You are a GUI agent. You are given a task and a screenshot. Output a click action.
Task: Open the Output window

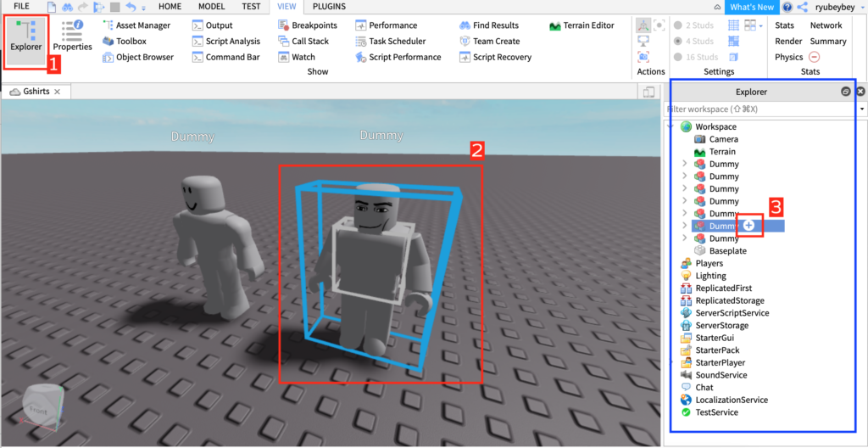tap(213, 25)
